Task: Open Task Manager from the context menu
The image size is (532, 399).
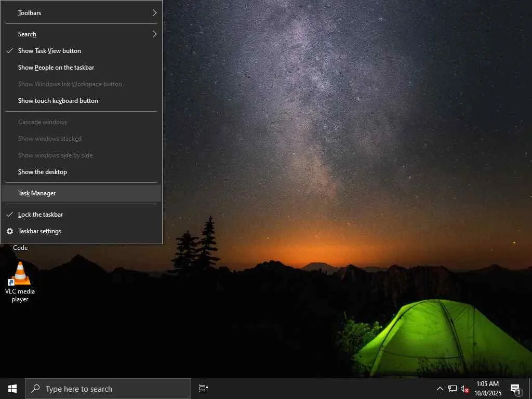Action: [82, 193]
